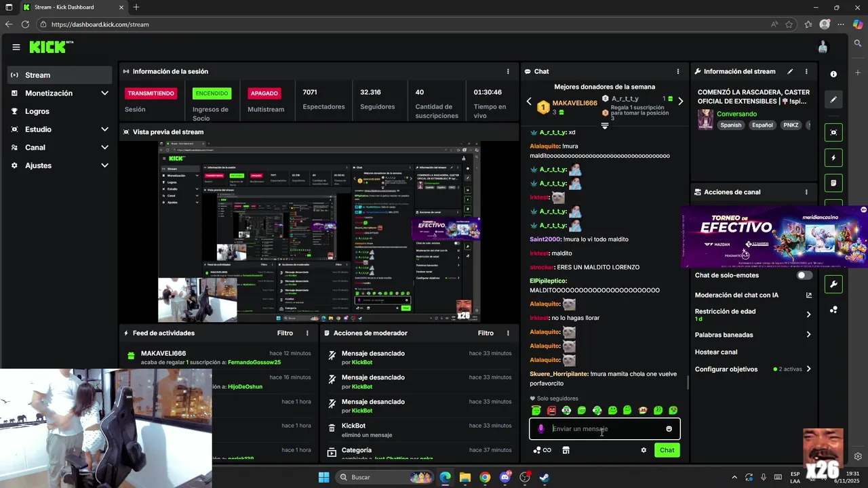Open options menu of Acciones de canal
868x488 pixels.
click(x=806, y=192)
